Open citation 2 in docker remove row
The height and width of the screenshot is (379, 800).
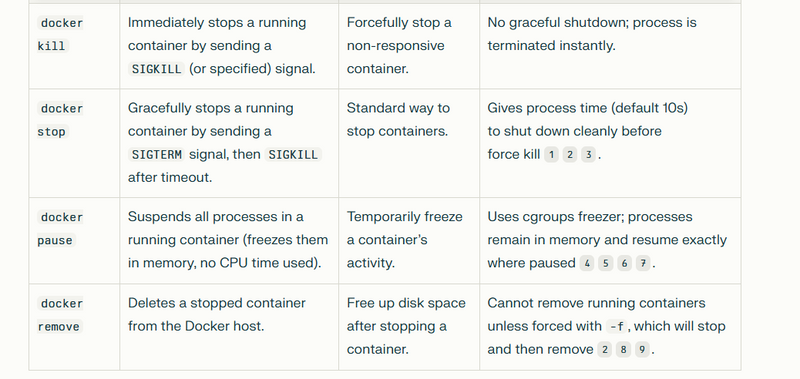[x=605, y=350]
